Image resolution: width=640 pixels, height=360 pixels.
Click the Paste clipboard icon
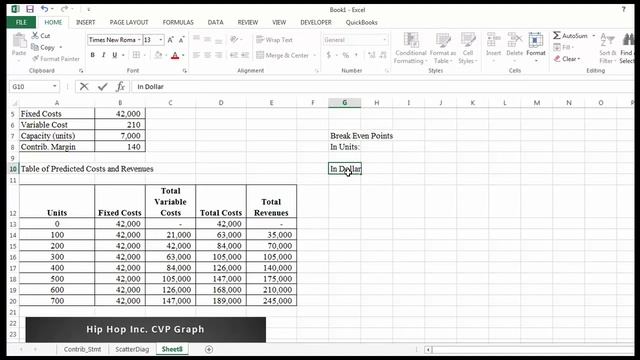coord(19,41)
